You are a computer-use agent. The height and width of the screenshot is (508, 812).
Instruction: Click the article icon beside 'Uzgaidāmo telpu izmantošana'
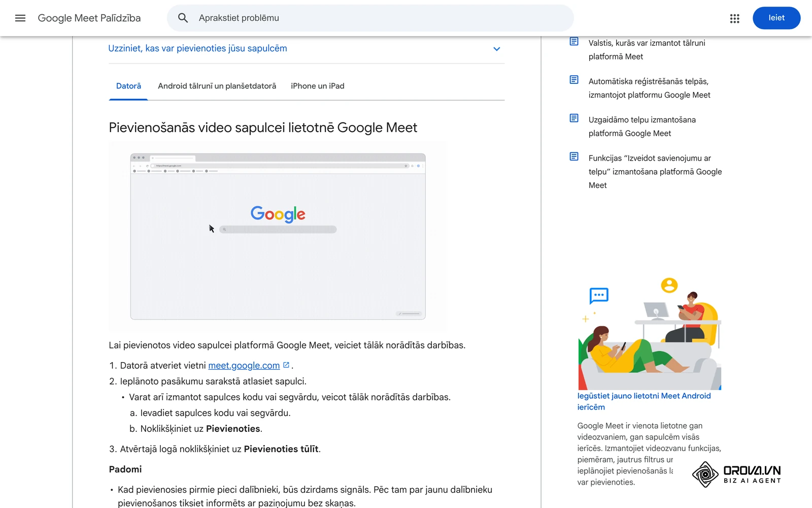tap(574, 118)
